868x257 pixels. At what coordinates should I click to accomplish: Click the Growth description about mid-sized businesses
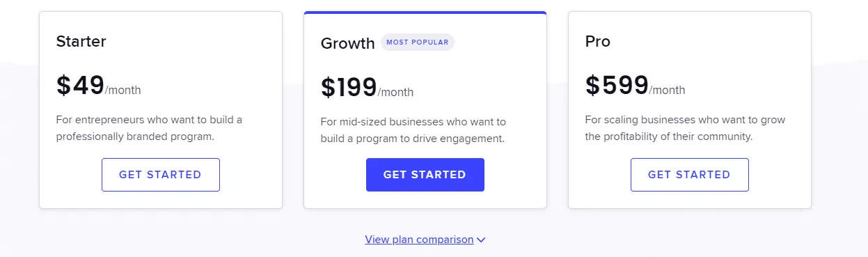[413, 130]
